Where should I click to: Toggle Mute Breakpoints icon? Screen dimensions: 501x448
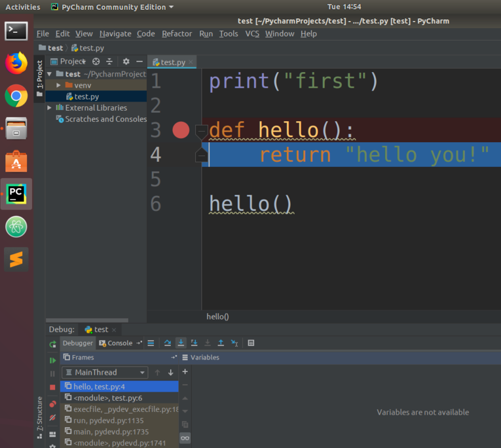tap(53, 418)
